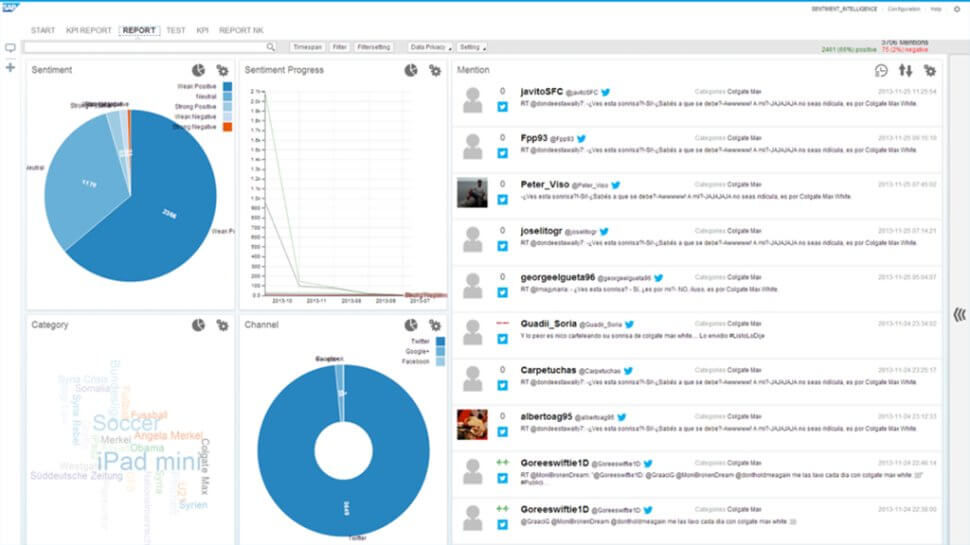
Task: Click the Category panel chart type icon
Action: pyautogui.click(x=198, y=325)
